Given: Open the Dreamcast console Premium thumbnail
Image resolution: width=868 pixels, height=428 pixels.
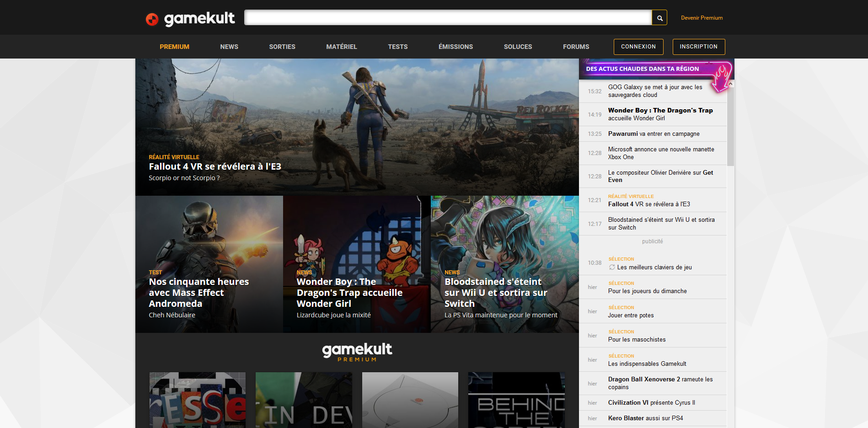Looking at the screenshot, I should pos(410,400).
